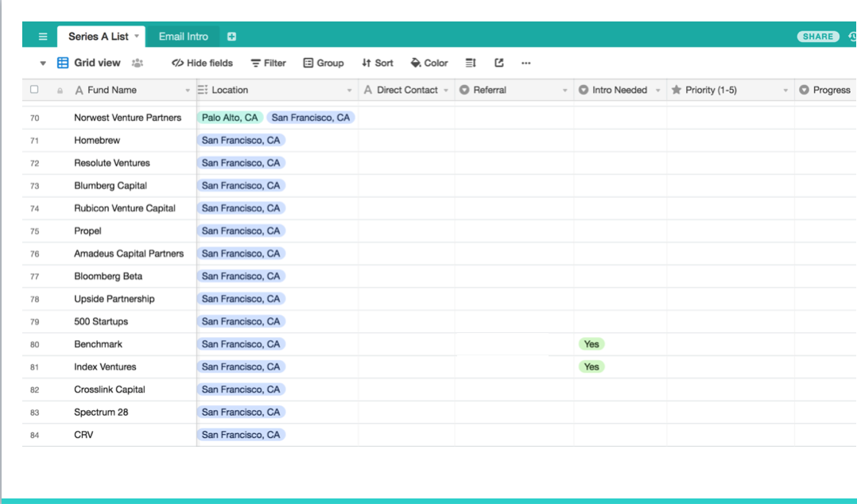
Task: Click San Francisco tag in CRV row
Action: pyautogui.click(x=241, y=435)
